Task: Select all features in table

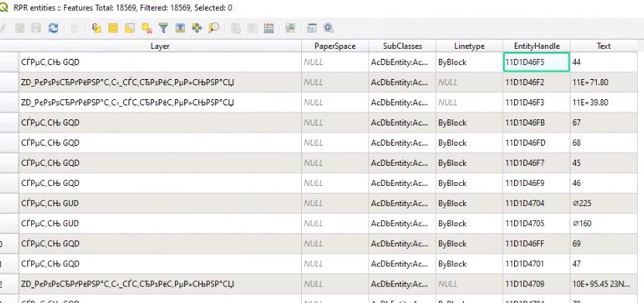Action: [113, 28]
